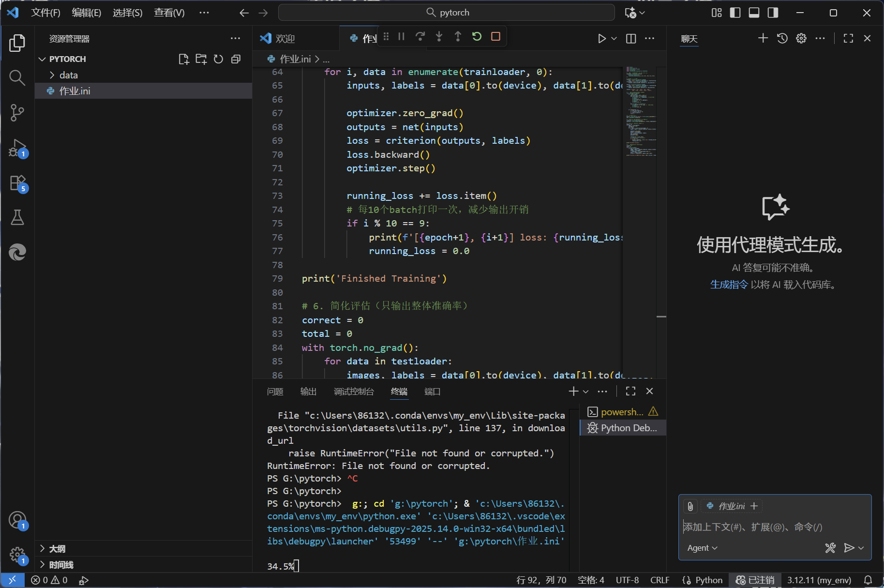The width and height of the screenshot is (884, 588).
Task: Open the 文件(F) menu
Action: [x=45, y=13]
